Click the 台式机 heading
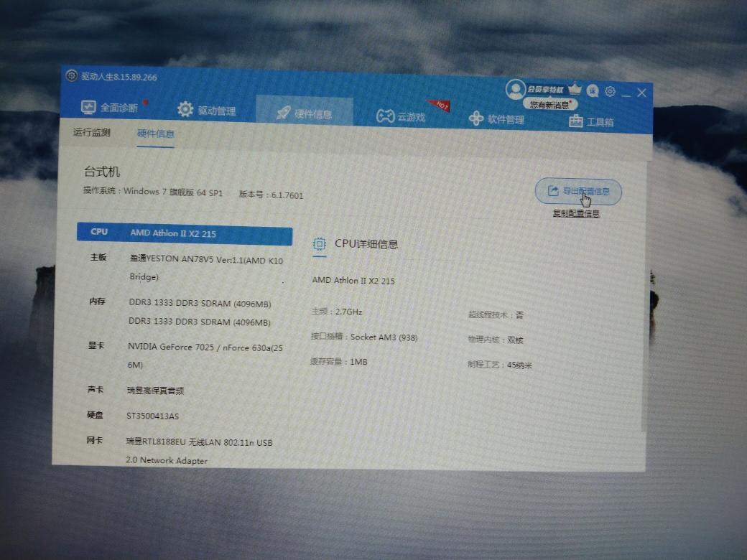Screen dimensions: 747x560 (x=102, y=172)
